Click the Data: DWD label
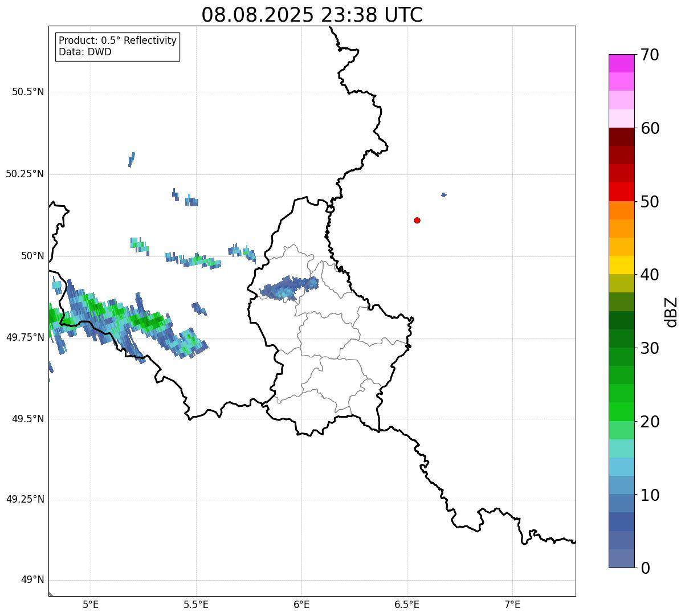This screenshot has width=685, height=616. pyautogui.click(x=85, y=52)
